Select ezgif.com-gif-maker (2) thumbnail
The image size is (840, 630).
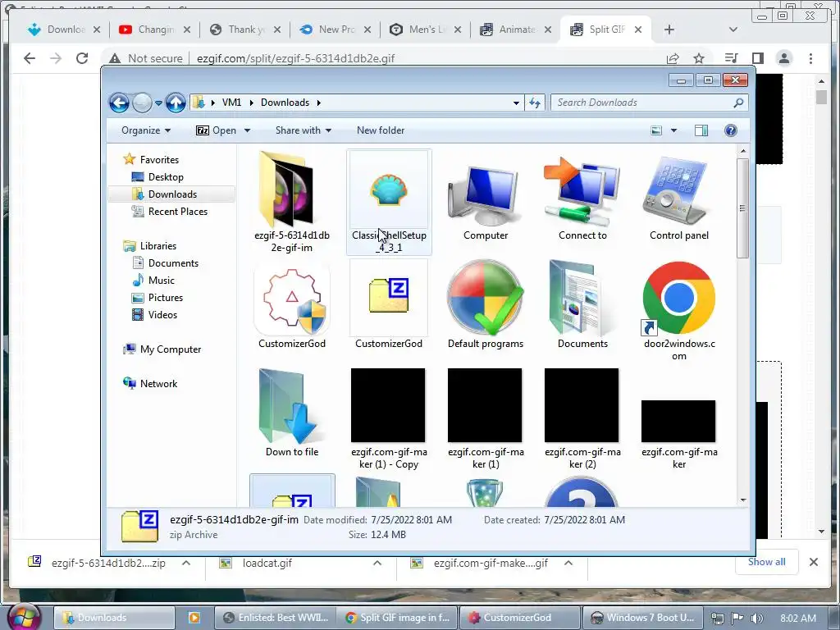582,405
